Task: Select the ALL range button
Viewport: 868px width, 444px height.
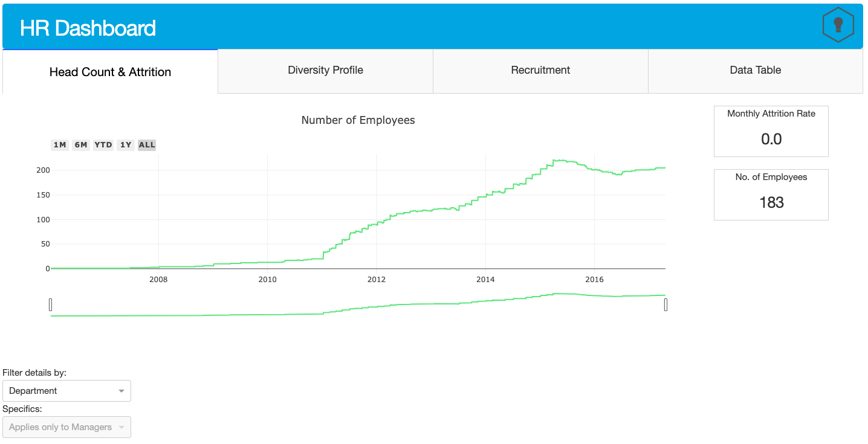Action: [147, 145]
